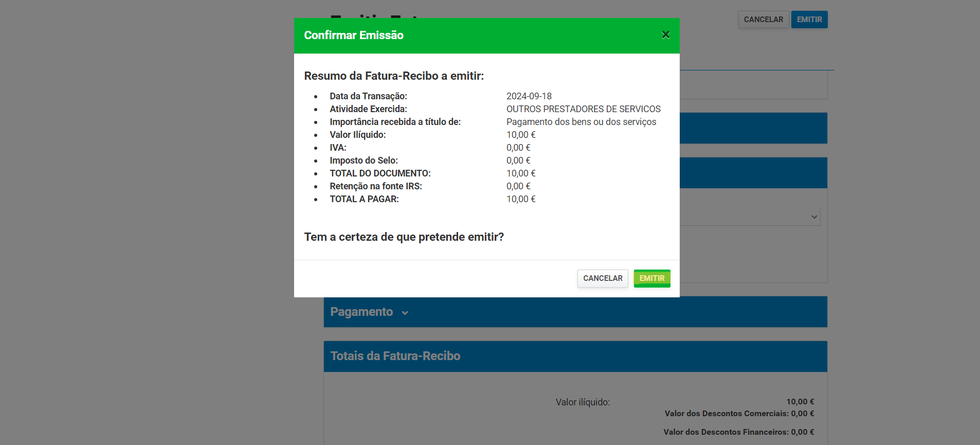Click the Retenção na fonte IRS label
Screen dimensions: 980x445
375,186
